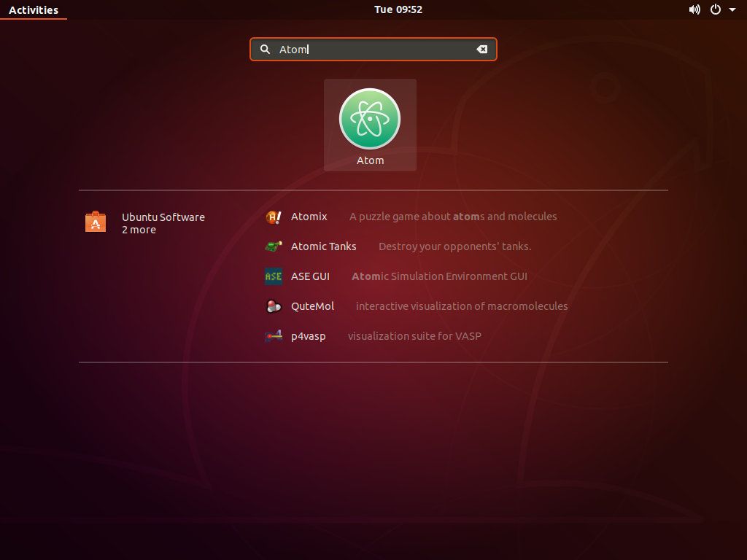Open Ubuntu Software search results
The image size is (747, 560).
(x=163, y=217)
